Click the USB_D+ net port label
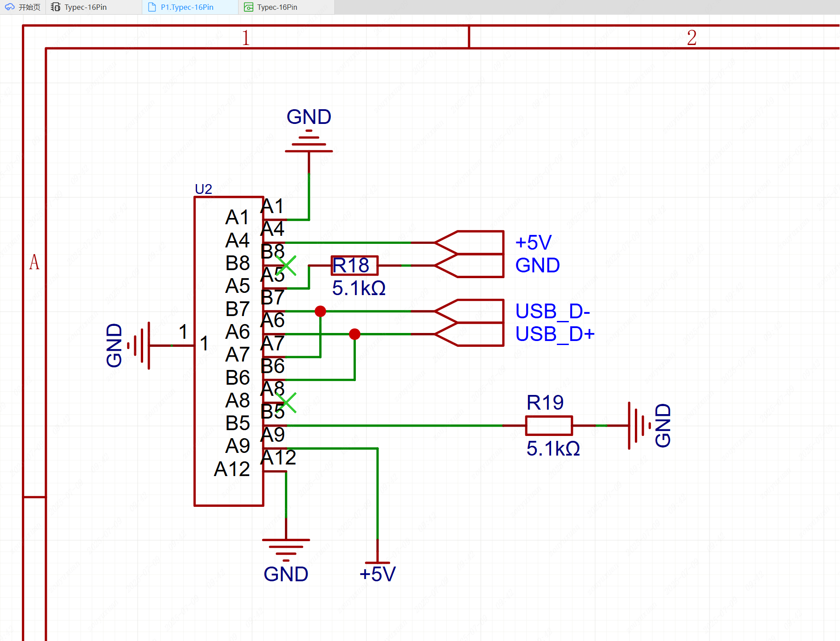Screen dimensions: 840x641 [469, 334]
